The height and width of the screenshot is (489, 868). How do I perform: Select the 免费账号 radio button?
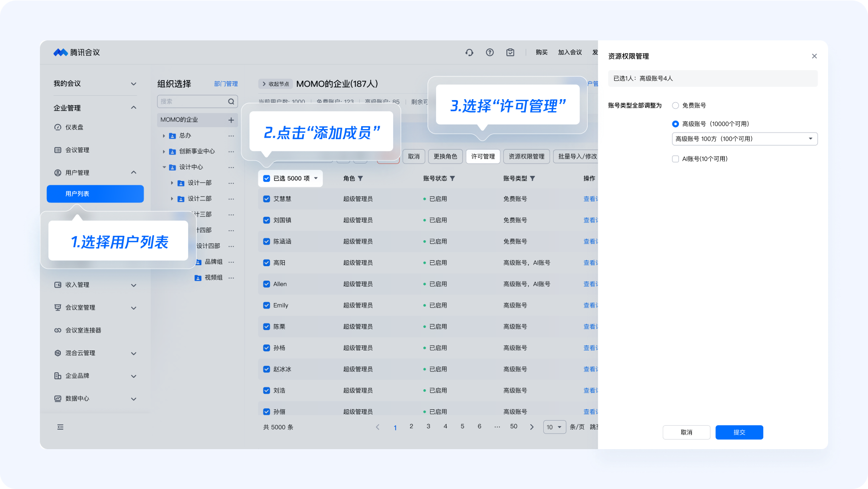[675, 106]
